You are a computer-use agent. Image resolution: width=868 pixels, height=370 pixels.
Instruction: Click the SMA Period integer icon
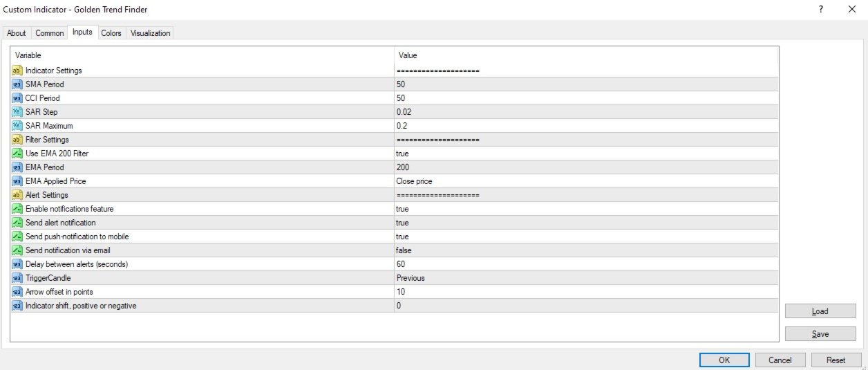tap(17, 84)
